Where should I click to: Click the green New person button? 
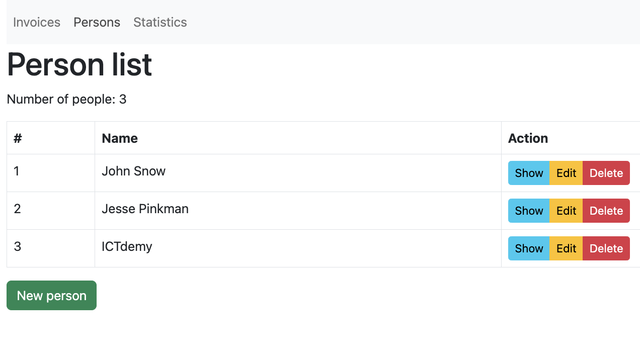click(51, 296)
